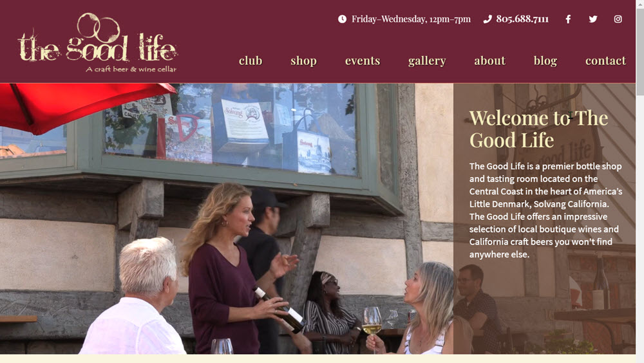Select the about menu item
The width and height of the screenshot is (644, 363).
[489, 60]
